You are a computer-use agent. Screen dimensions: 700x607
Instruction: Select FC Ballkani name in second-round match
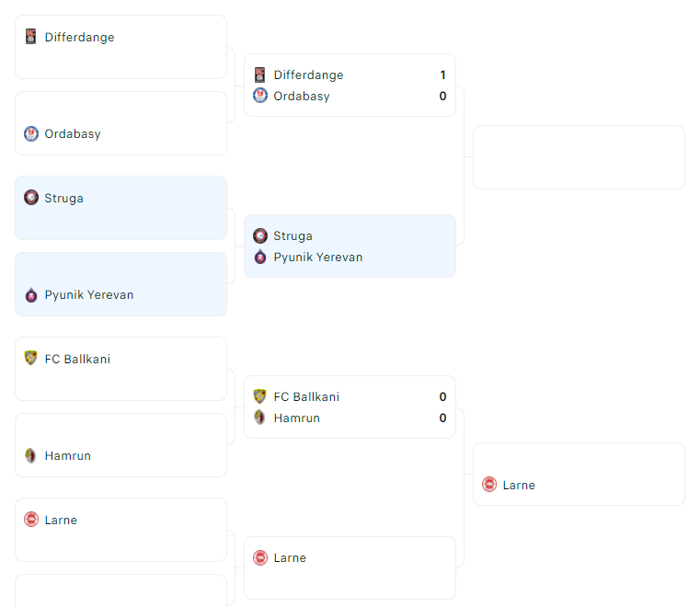point(306,396)
